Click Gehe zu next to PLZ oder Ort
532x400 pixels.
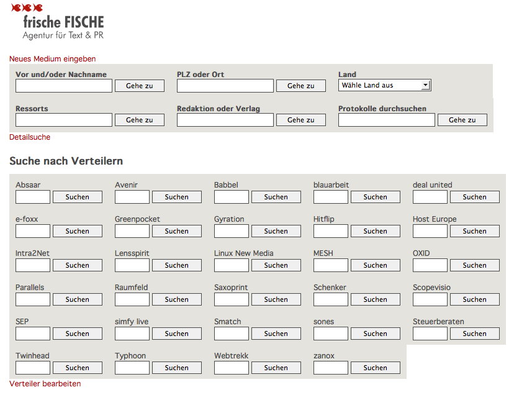[301, 86]
